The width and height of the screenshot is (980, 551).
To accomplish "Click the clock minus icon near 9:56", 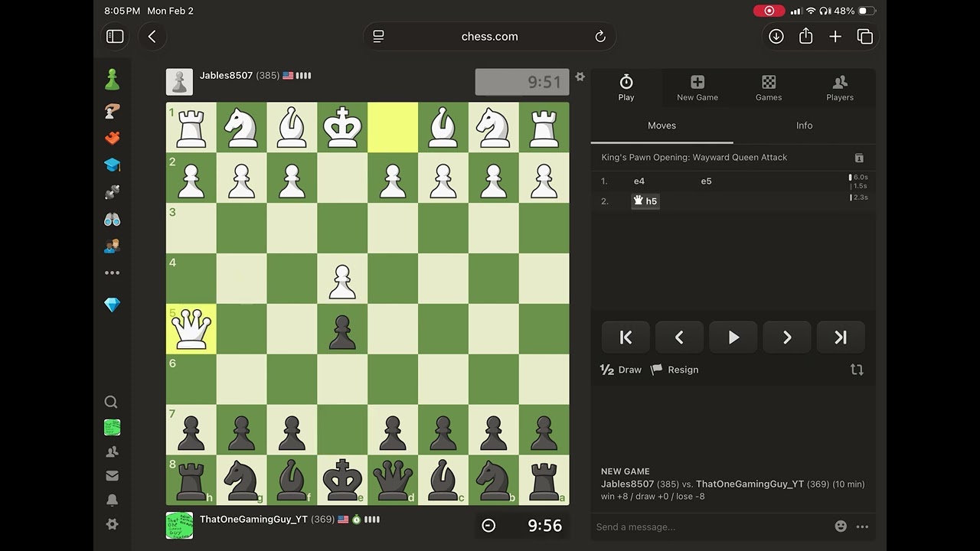I will coord(488,525).
